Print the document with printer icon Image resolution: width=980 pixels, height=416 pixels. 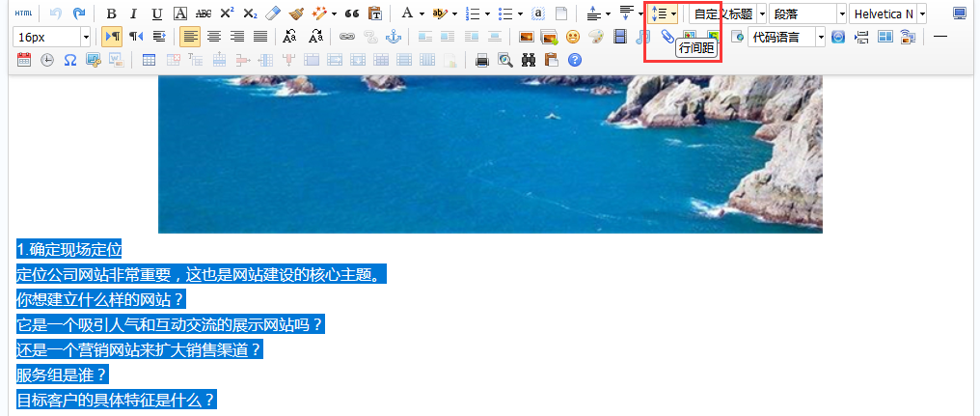click(x=482, y=60)
